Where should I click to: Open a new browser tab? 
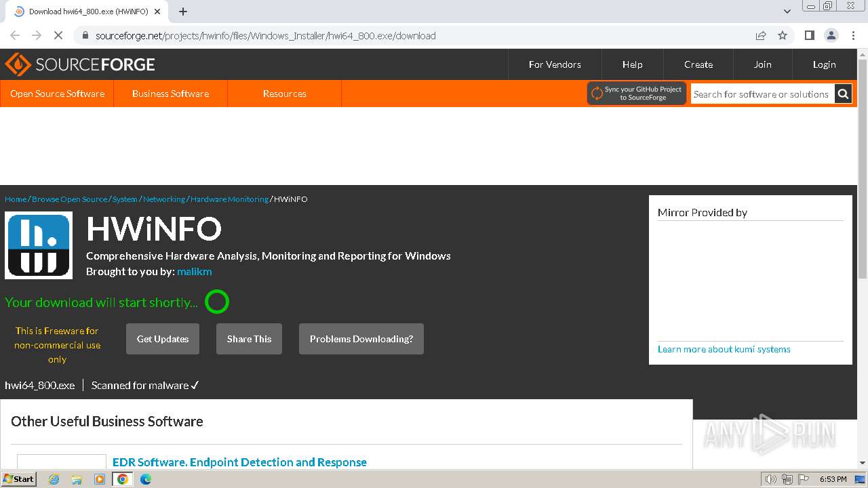(183, 12)
